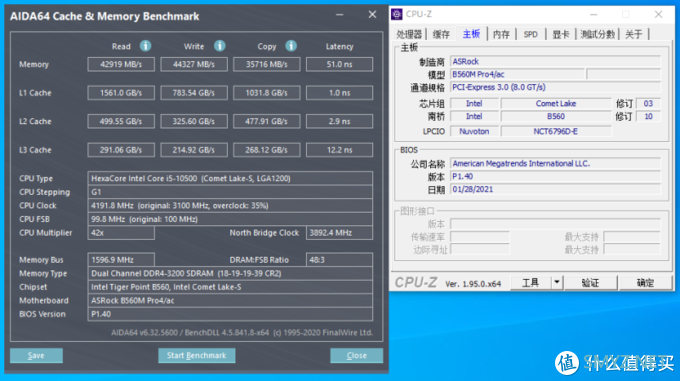680x381 pixels.
Task: Click L3 Cache Latency value 12.2 ns
Action: pos(340,150)
